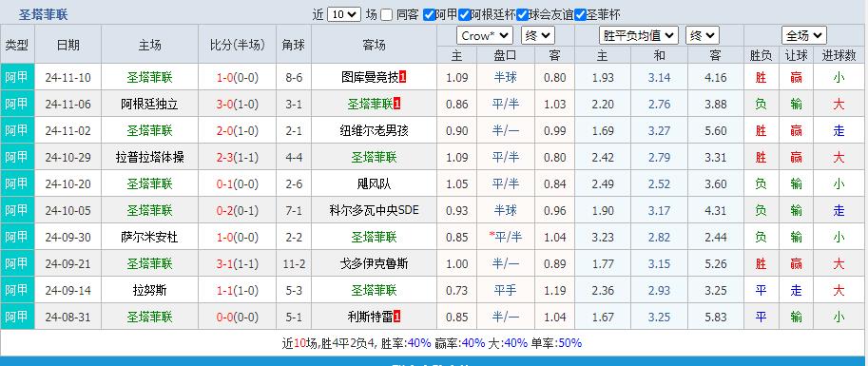
Task: Toggle the 同客 checkbox
Action: [x=387, y=15]
